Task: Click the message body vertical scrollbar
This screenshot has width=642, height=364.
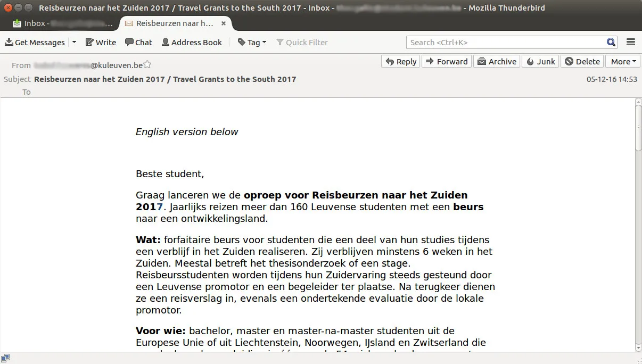Action: tap(638, 226)
